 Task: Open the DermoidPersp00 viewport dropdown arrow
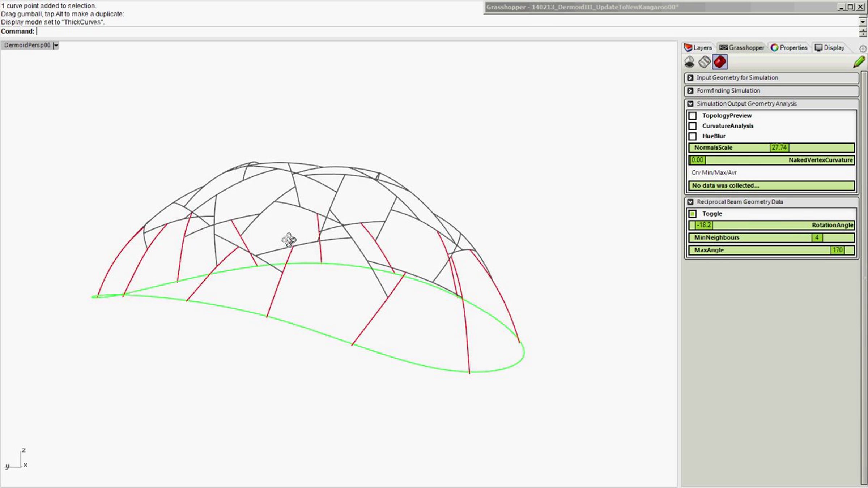(56, 46)
